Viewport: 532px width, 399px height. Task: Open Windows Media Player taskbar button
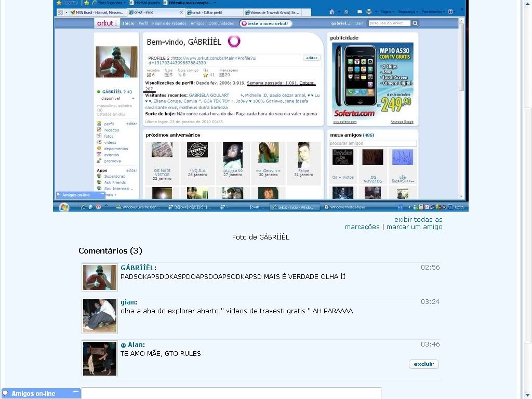tap(344, 207)
